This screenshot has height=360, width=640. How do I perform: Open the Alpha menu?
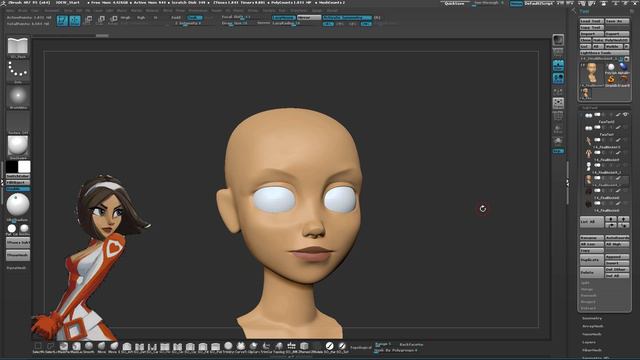tap(10, 11)
